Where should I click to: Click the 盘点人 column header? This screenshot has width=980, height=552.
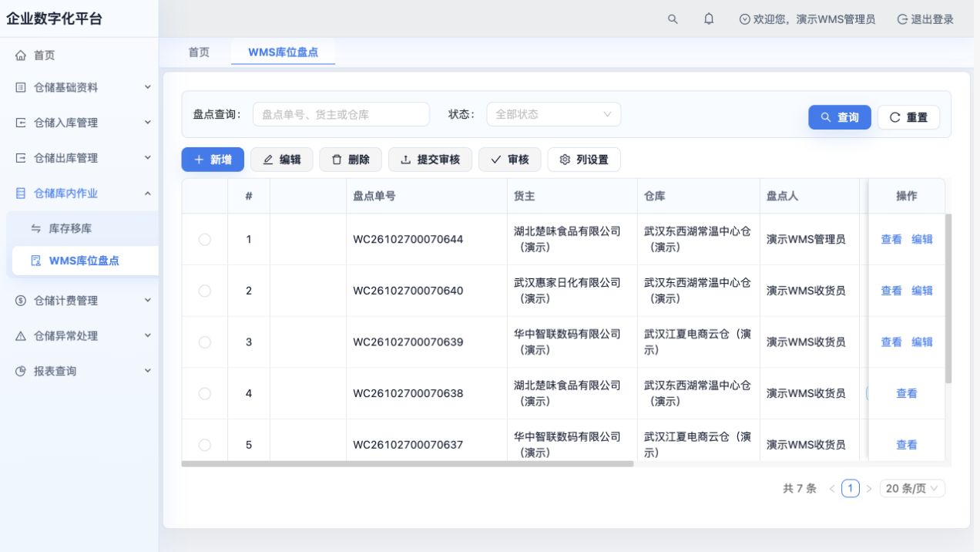point(810,196)
